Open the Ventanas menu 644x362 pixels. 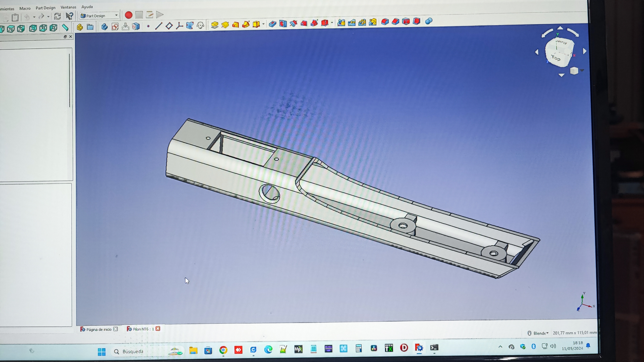click(68, 7)
